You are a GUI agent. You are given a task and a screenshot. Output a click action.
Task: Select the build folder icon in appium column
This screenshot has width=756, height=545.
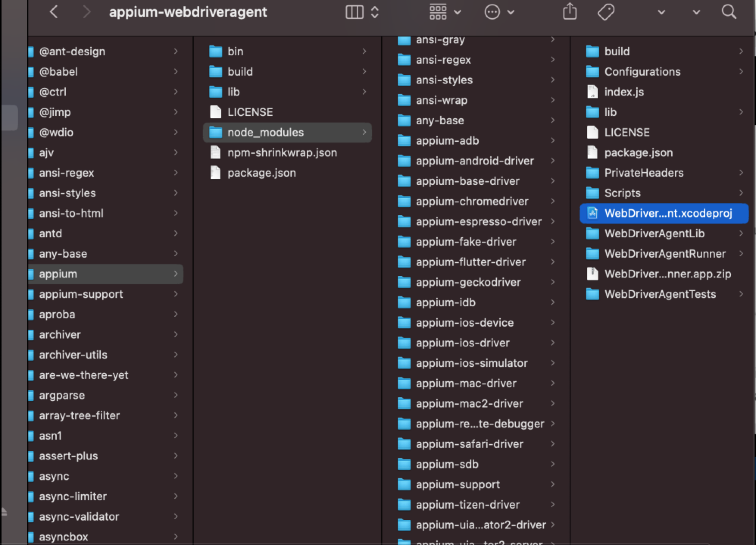click(216, 72)
